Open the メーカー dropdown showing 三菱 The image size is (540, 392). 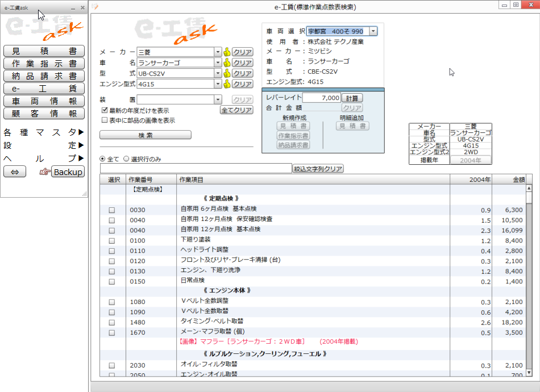(x=218, y=52)
